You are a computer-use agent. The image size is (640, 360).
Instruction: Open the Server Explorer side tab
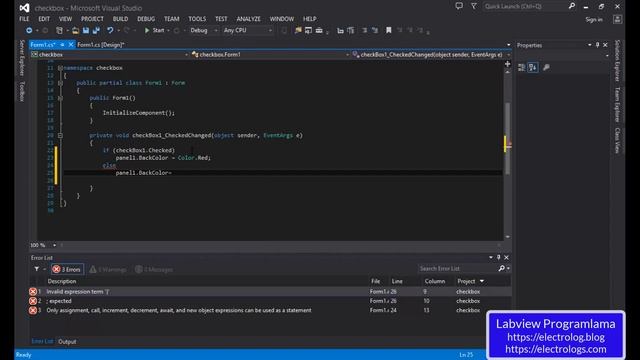22,58
